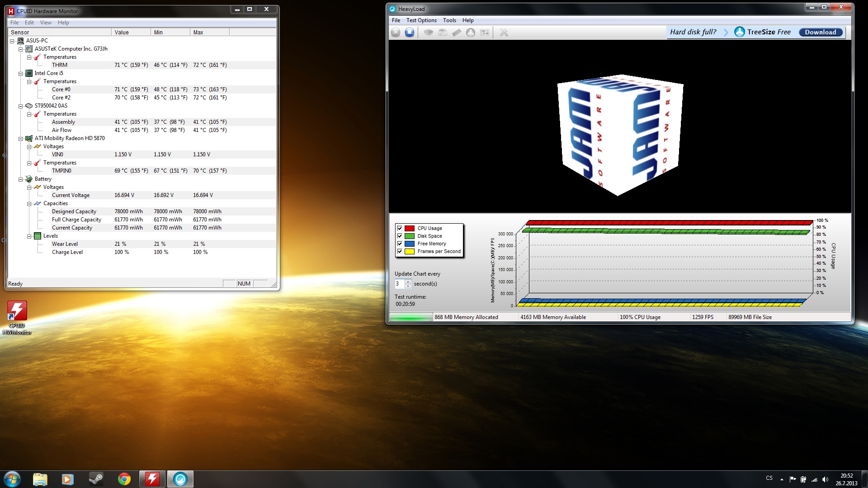The image size is (868, 488).
Task: Uncheck the CPU Usage chart checkbox
Action: click(x=400, y=228)
